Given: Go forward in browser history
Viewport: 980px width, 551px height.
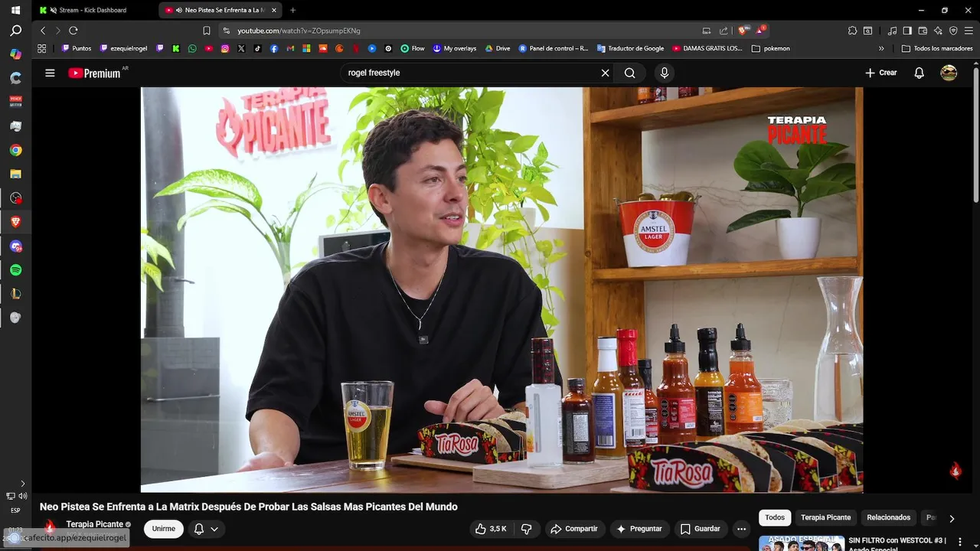Looking at the screenshot, I should click(57, 31).
